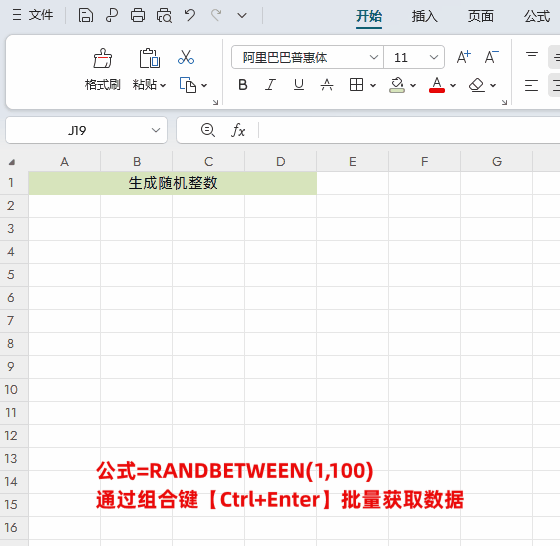Undo the last action
This screenshot has width=560, height=546.
pos(190,15)
